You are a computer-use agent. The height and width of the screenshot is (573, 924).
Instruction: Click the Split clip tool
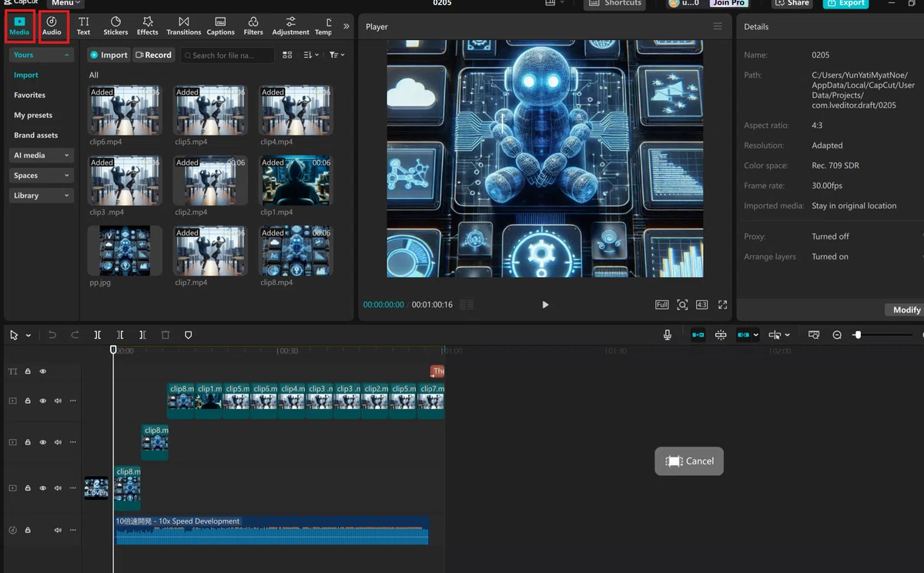(97, 335)
